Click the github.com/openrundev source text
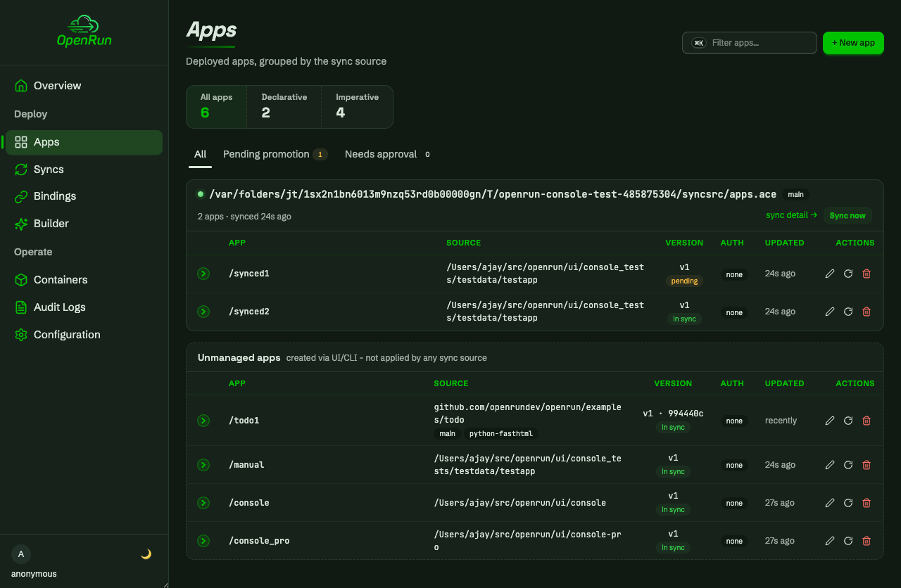This screenshot has height=588, width=901. pos(528,414)
